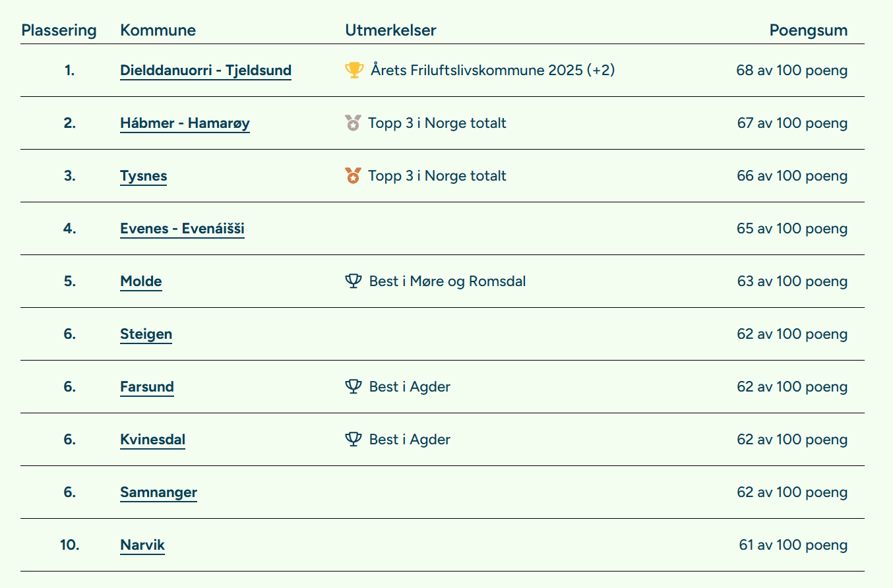Open the Dielddanuorri - Tjeldsund link

206,71
